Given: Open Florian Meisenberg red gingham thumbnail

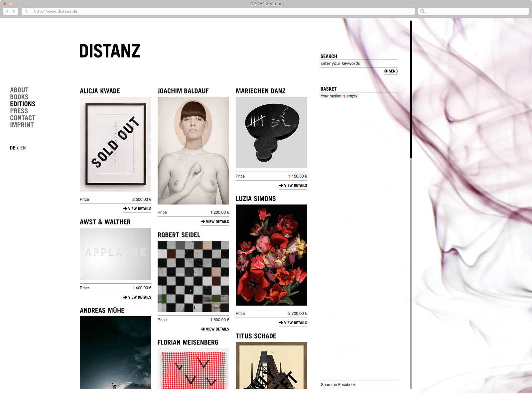Looking at the screenshot, I should [x=193, y=368].
